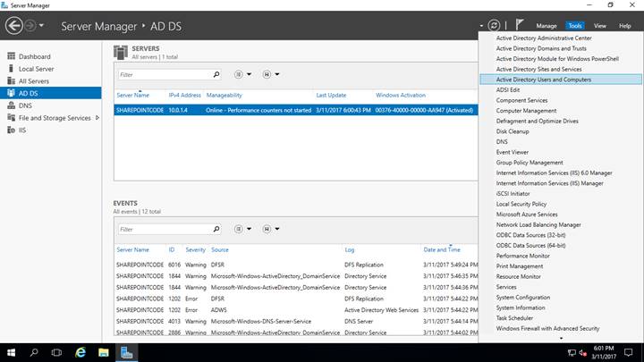
Task: Open Performance Monitor from Tools menu
Action: [x=523, y=256]
